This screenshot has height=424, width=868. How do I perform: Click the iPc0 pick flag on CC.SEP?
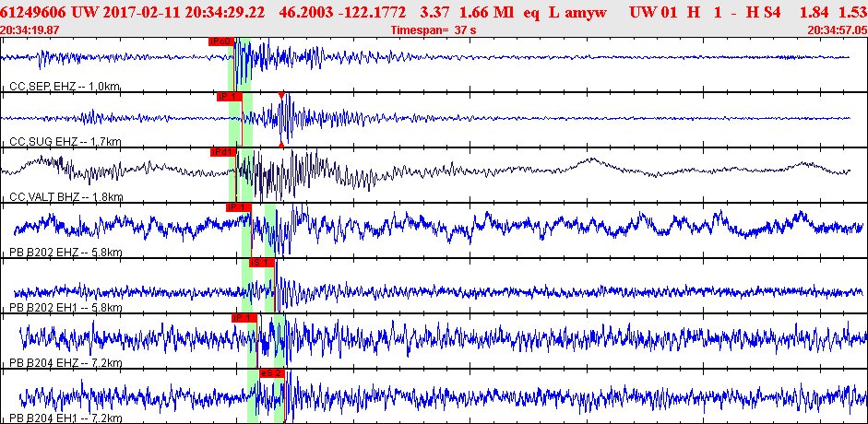click(x=220, y=41)
